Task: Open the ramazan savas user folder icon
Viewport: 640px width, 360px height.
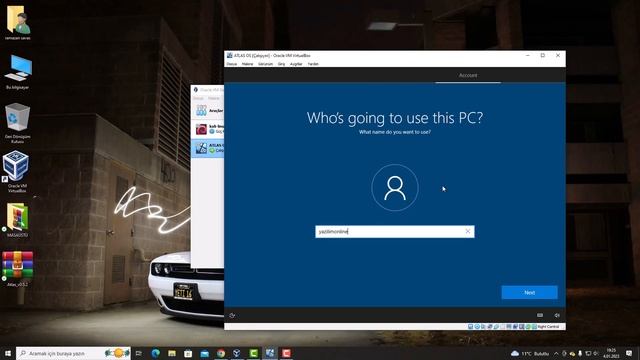Action: (x=18, y=22)
